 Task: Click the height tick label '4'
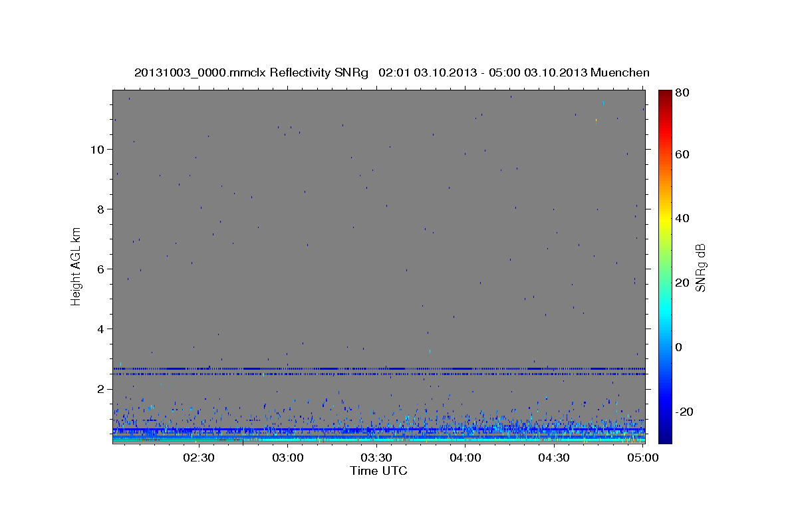pos(101,329)
